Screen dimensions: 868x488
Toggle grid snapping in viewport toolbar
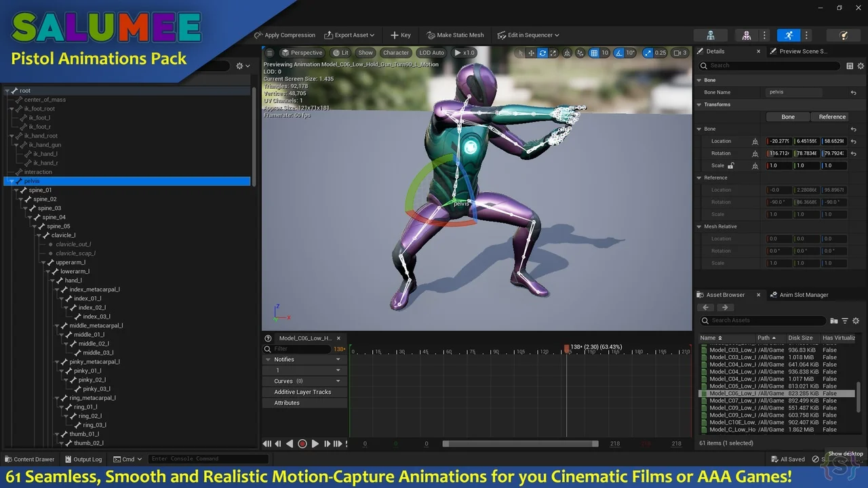point(594,53)
